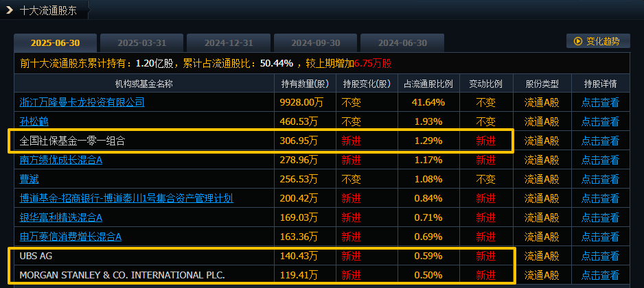Click the 460.53万 holding value

[x=299, y=121]
